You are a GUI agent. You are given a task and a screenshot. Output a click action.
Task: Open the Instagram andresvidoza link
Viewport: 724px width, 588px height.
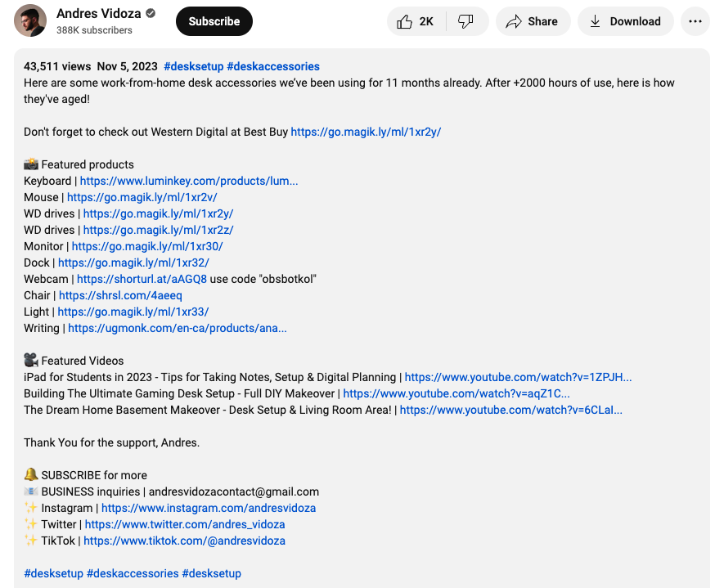click(x=209, y=508)
